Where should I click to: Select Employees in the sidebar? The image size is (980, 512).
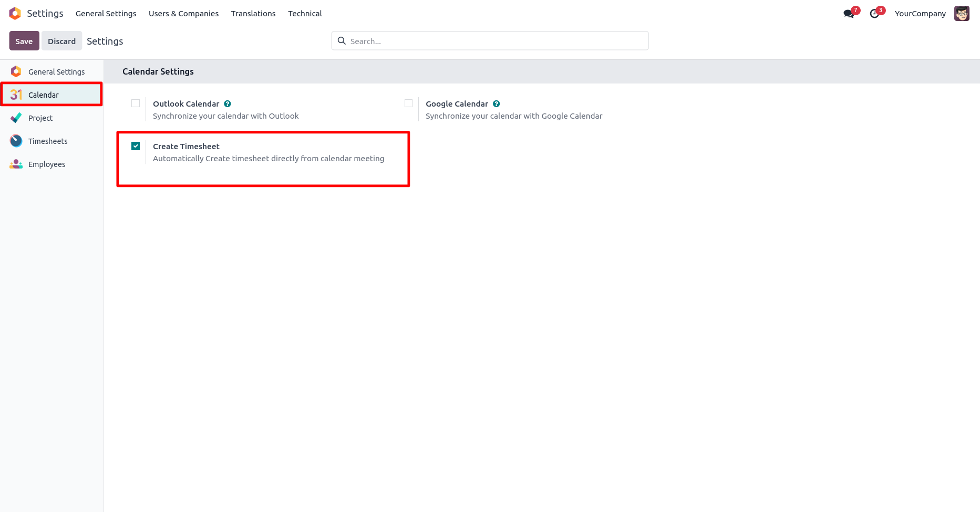(x=52, y=164)
